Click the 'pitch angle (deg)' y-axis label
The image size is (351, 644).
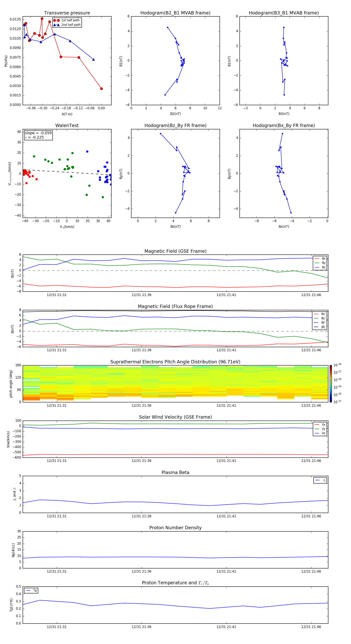[11, 384]
